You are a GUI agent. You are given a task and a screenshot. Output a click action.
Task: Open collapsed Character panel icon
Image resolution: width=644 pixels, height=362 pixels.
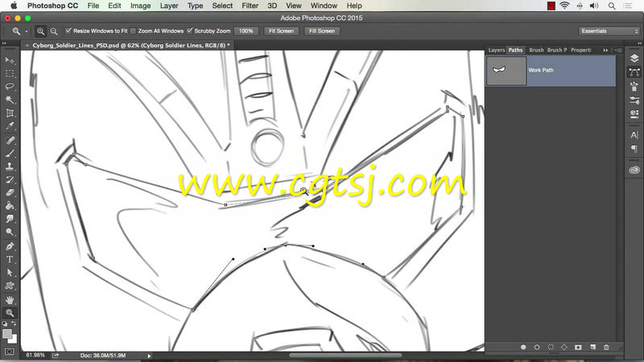[634, 135]
